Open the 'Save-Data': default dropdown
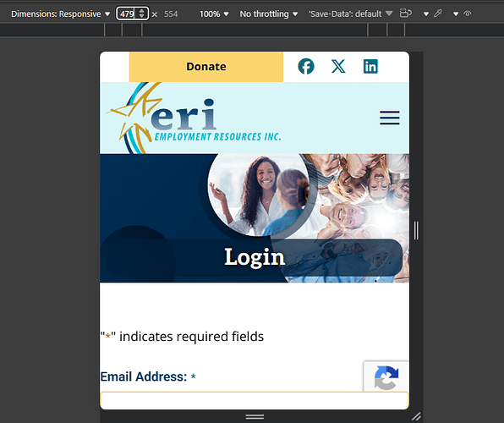The height and width of the screenshot is (423, 504). pos(350,14)
